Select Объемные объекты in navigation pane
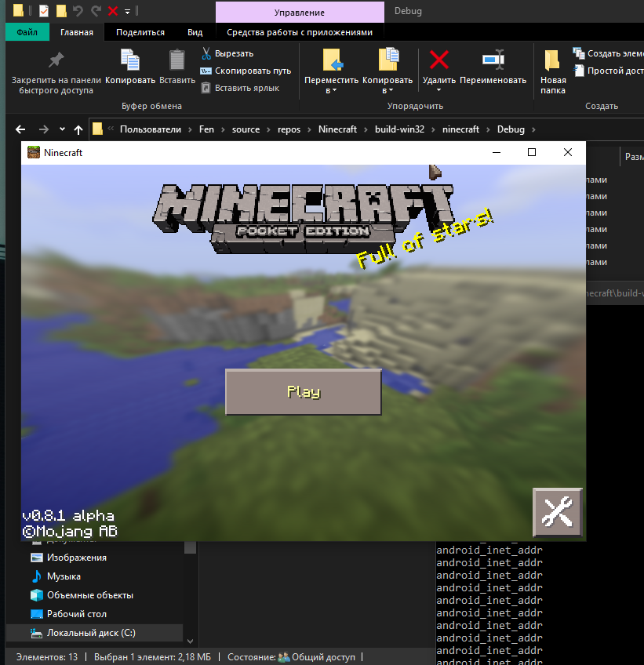 (90, 595)
